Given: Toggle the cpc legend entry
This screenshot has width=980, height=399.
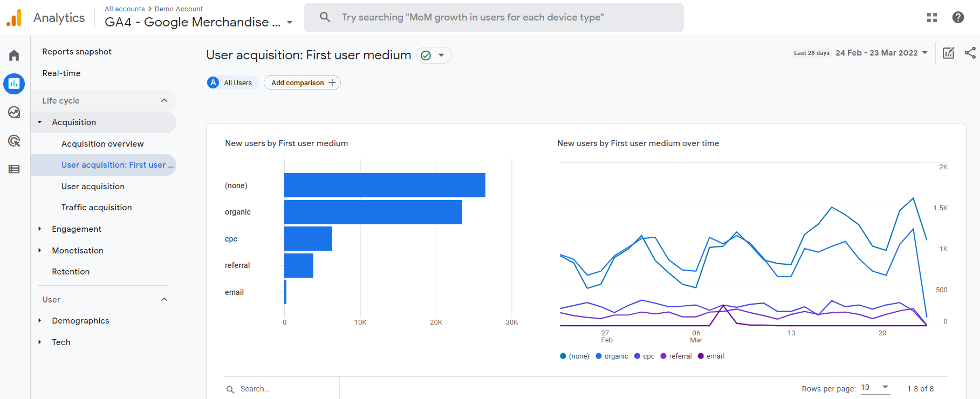Looking at the screenshot, I should tap(645, 356).
